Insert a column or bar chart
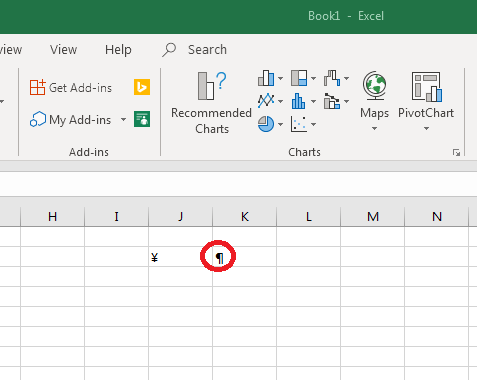This screenshot has width=477, height=380. 266,78
